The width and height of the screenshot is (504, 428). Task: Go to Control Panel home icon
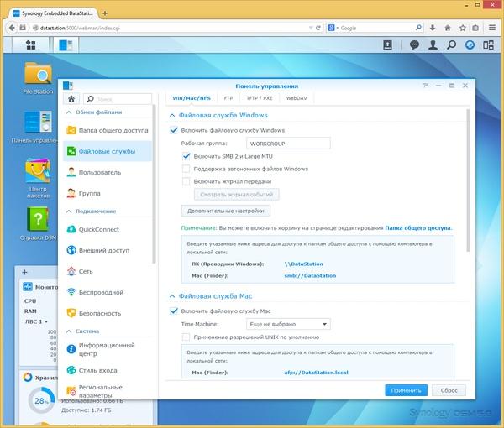point(71,98)
